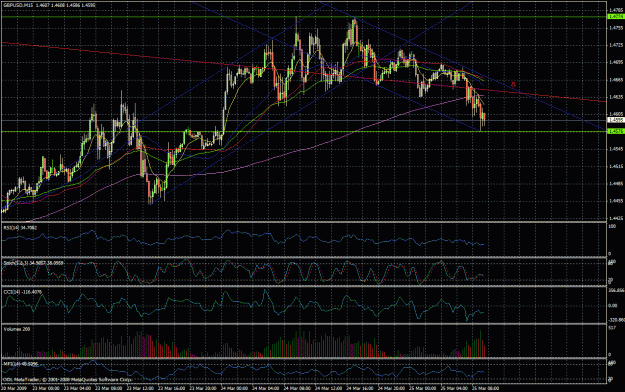
Task: Click the 1.4695 price scale label
Action: pyautogui.click(x=616, y=63)
